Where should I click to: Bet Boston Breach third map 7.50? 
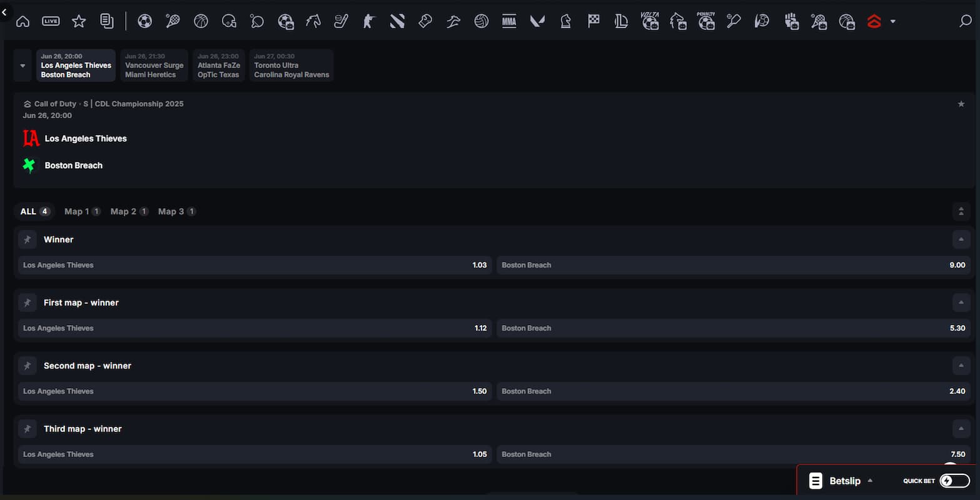tap(734, 454)
